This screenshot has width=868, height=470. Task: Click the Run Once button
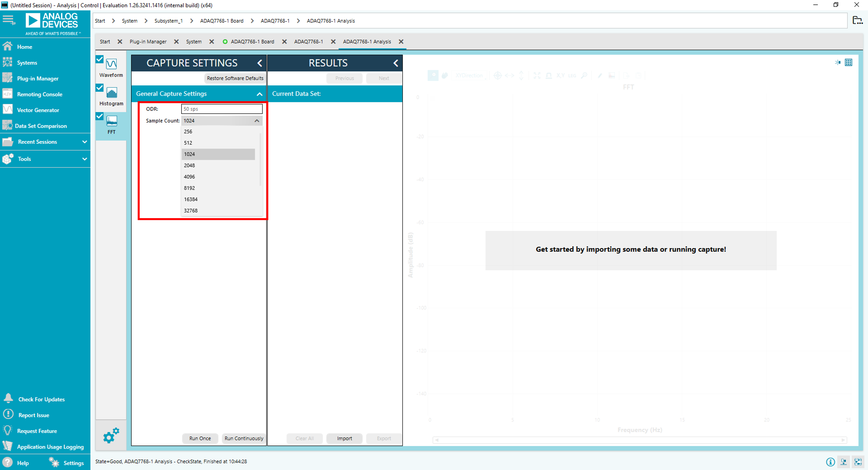[200, 438]
